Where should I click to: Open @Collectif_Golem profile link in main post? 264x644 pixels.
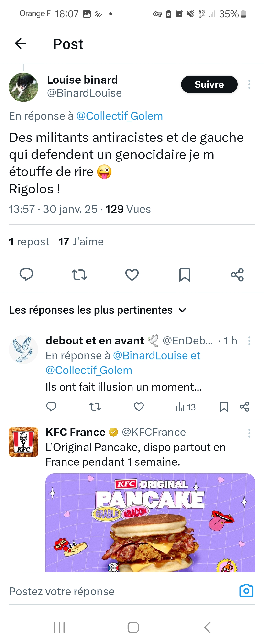[120, 116]
